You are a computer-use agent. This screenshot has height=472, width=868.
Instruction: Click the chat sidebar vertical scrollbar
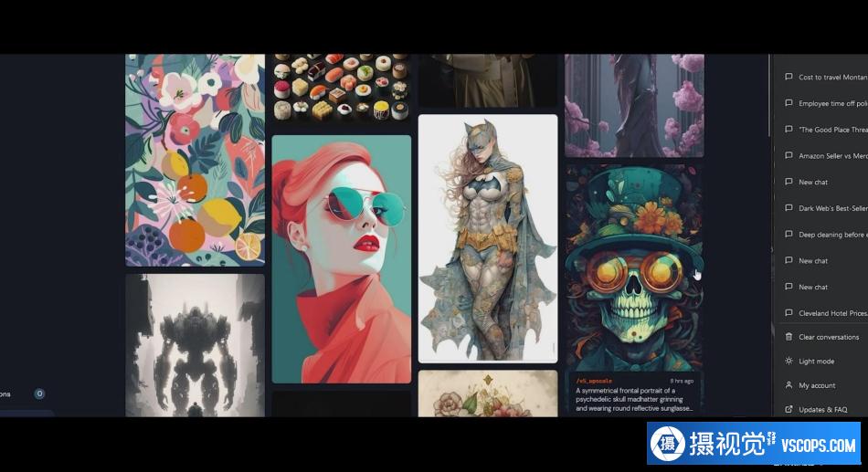point(769,95)
